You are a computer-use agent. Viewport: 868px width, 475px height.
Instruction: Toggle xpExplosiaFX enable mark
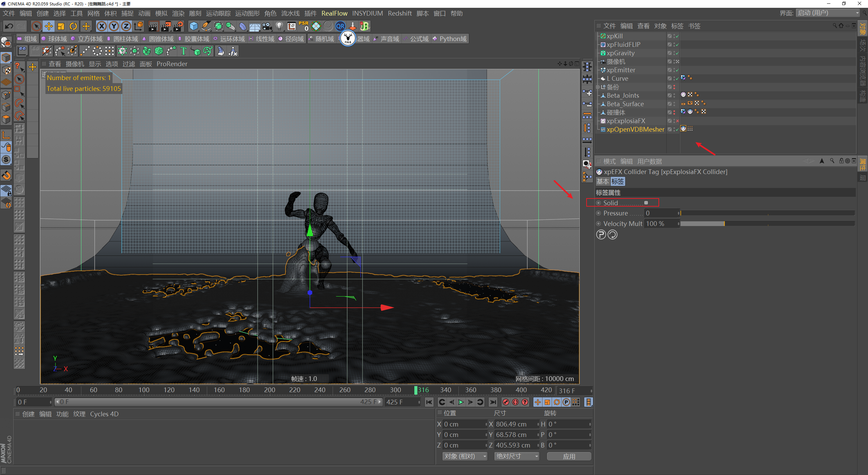click(677, 121)
